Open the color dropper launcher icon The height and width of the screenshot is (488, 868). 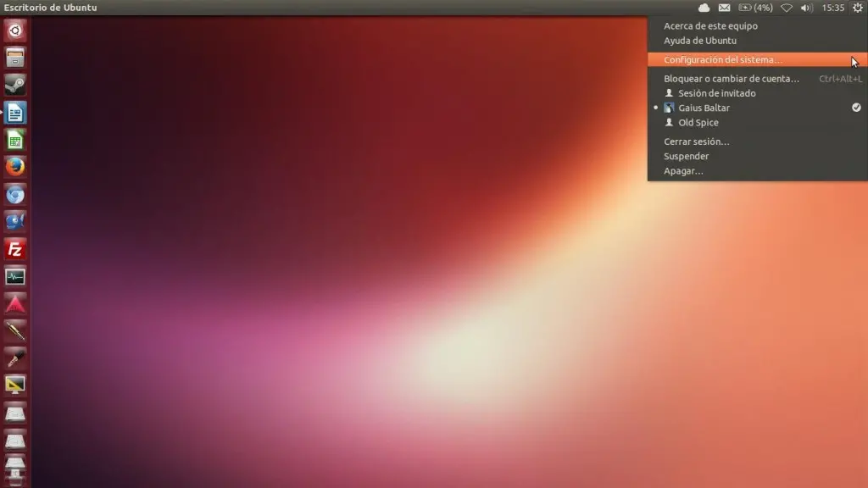click(x=15, y=358)
